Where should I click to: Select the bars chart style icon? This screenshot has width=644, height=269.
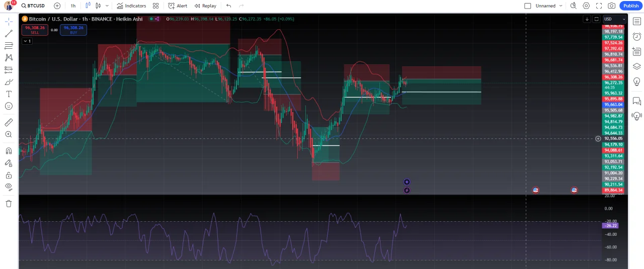[88, 6]
